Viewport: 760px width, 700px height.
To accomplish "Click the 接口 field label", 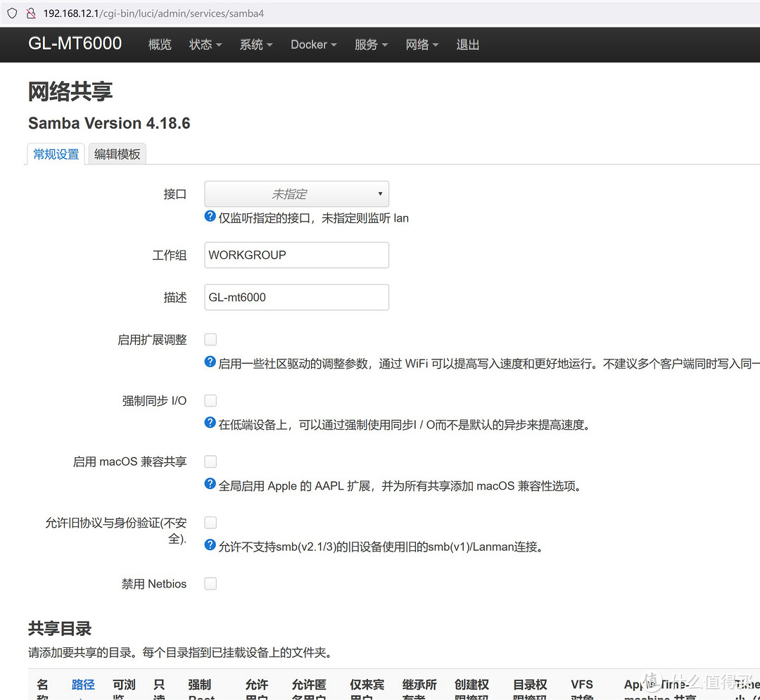I will (x=175, y=194).
